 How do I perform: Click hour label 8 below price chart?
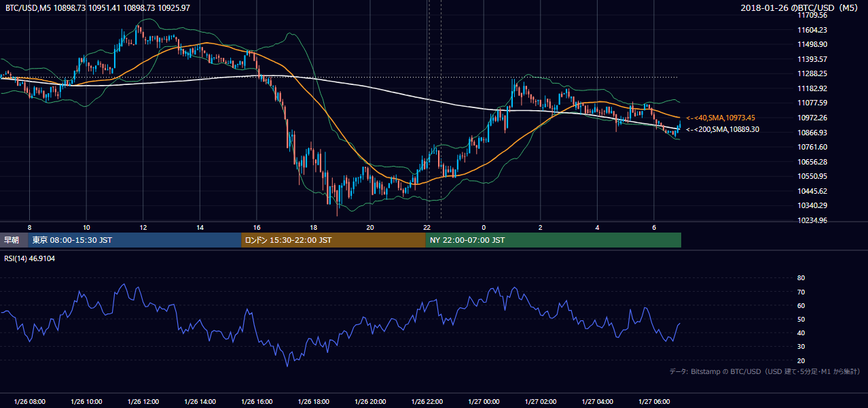click(29, 226)
